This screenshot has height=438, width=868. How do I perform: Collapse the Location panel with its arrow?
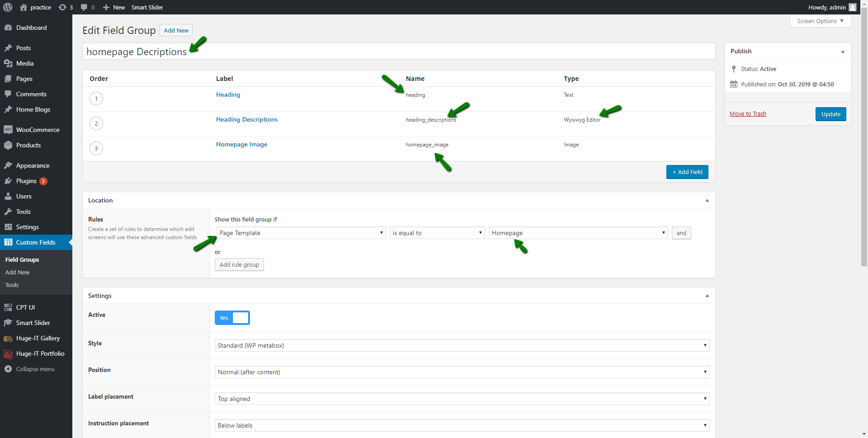click(x=707, y=200)
